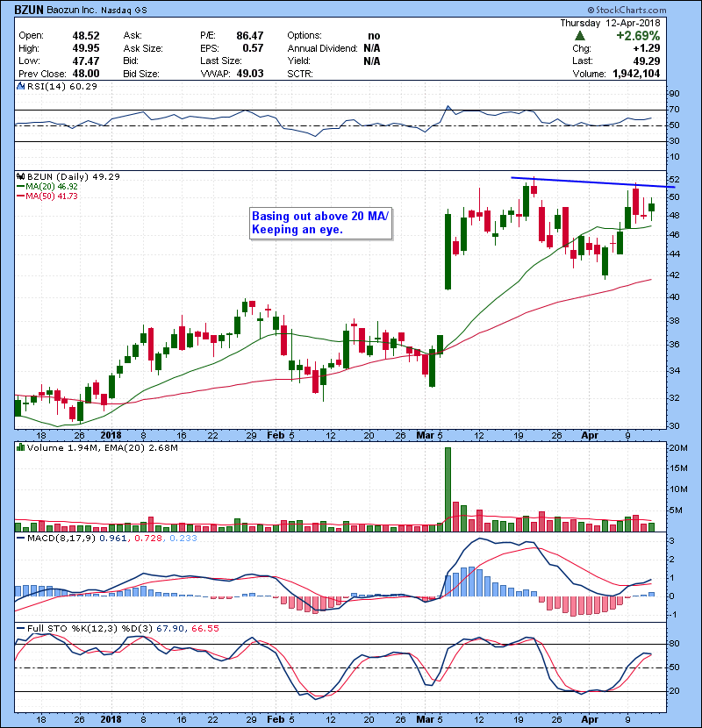Click the SCTR label

[x=300, y=74]
